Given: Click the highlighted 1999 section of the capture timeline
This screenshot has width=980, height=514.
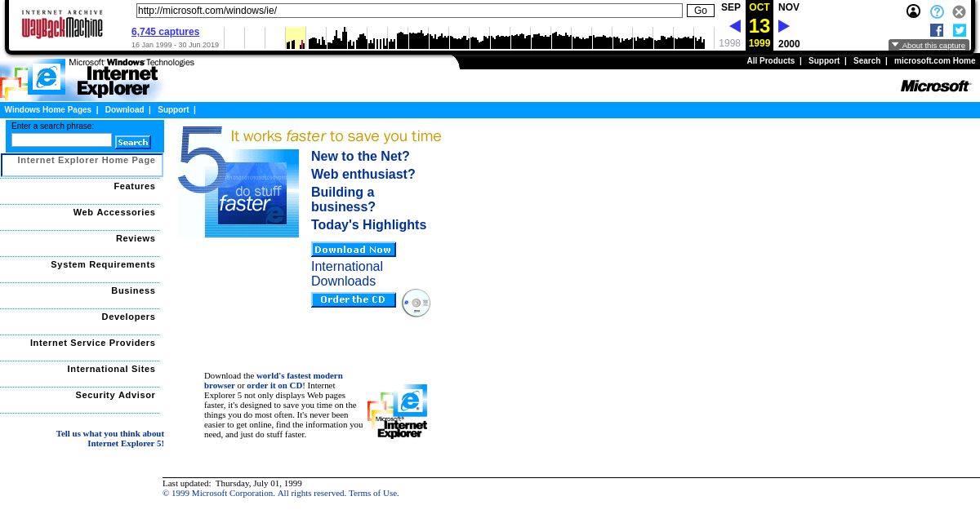Looking at the screenshot, I should tap(296, 38).
